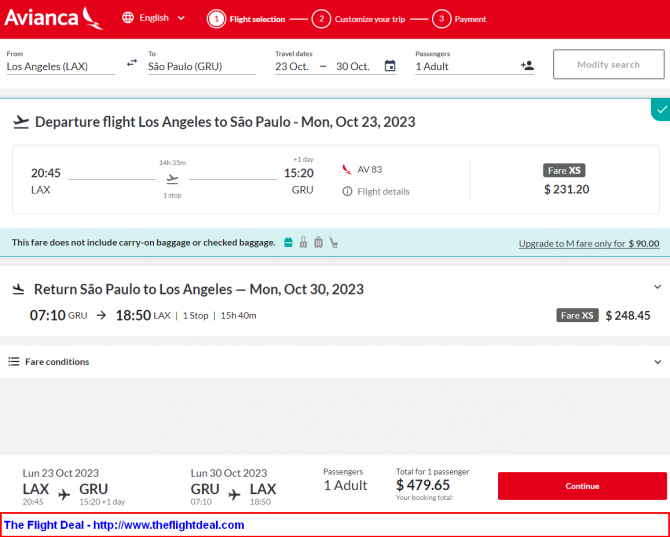The height and width of the screenshot is (537, 670).
Task: Click the Modify search button
Action: point(608,65)
